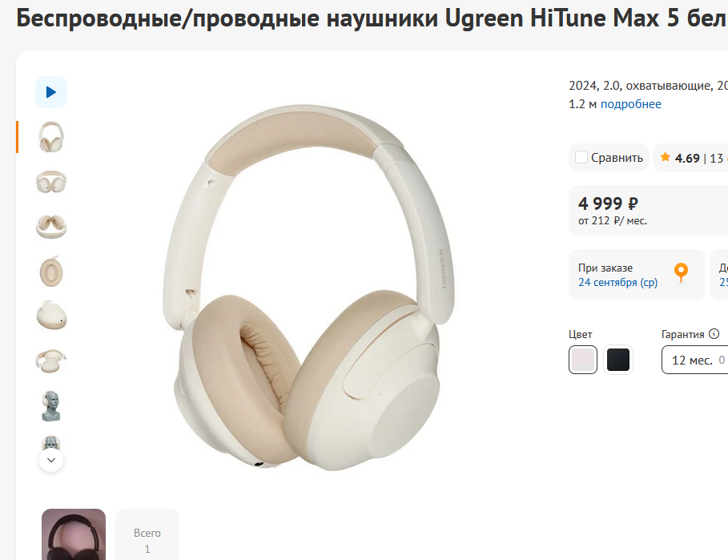Open the 12 мес. warranty dropdown
728x560 pixels.
click(x=694, y=360)
